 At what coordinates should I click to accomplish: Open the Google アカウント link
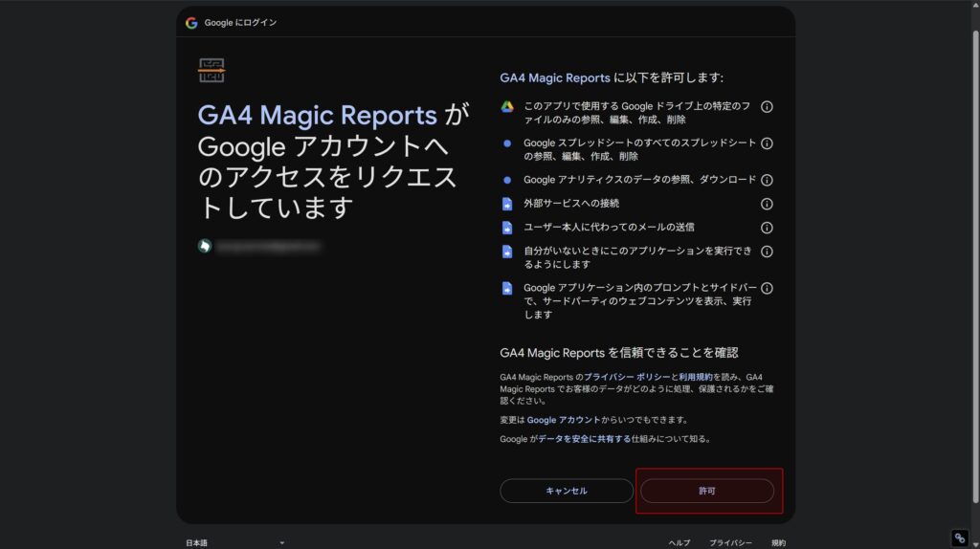coord(563,420)
